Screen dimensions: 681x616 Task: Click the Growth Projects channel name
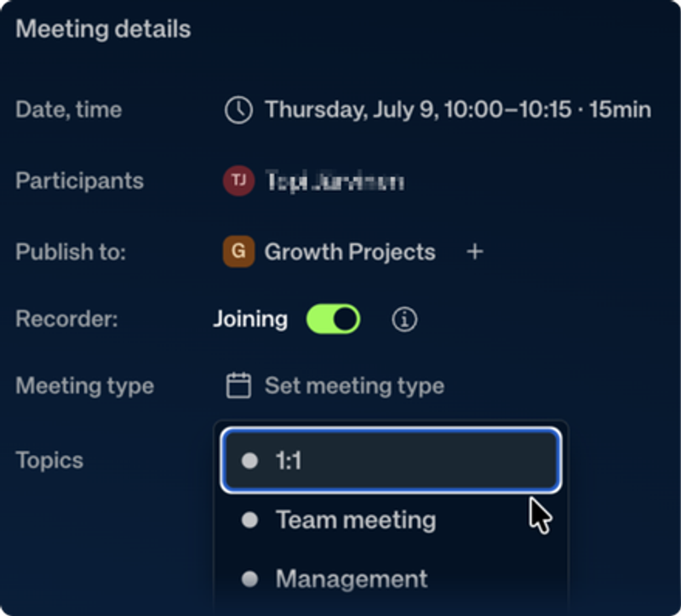pos(350,252)
